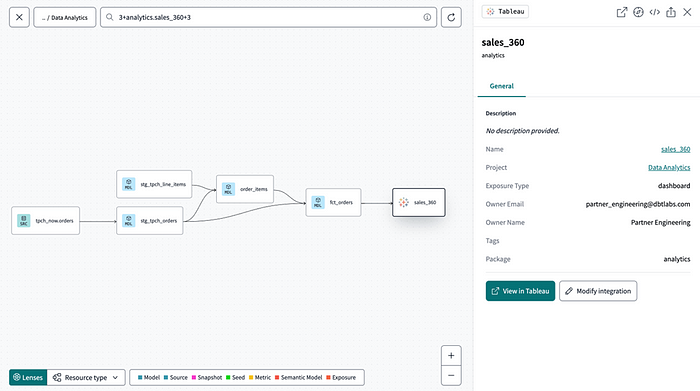
Task: Click the Resource type lens icon
Action: click(57, 378)
